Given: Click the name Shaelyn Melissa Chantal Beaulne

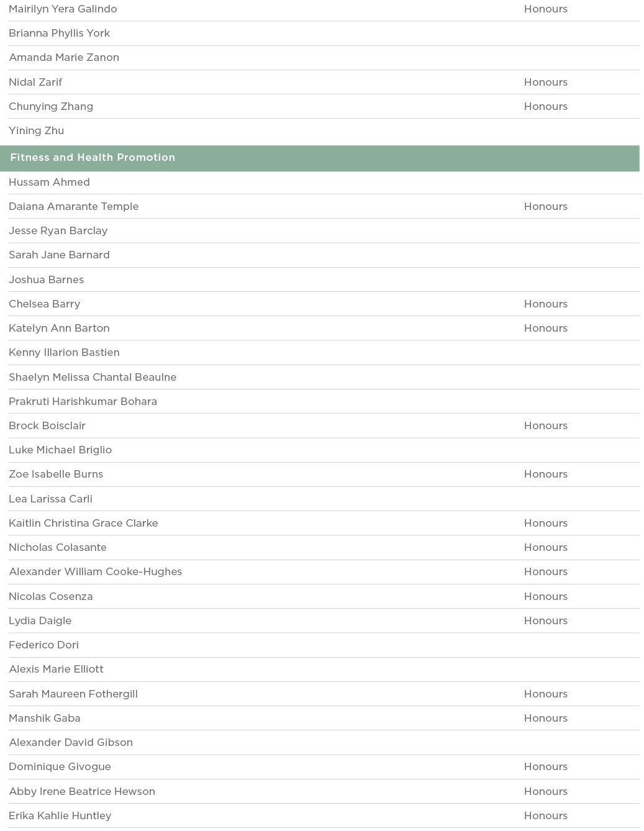Looking at the screenshot, I should click(93, 377).
